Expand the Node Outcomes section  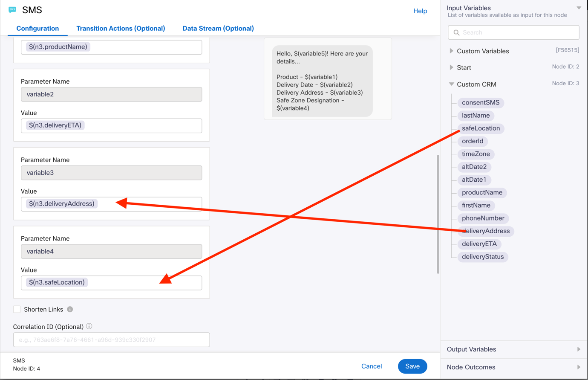579,367
